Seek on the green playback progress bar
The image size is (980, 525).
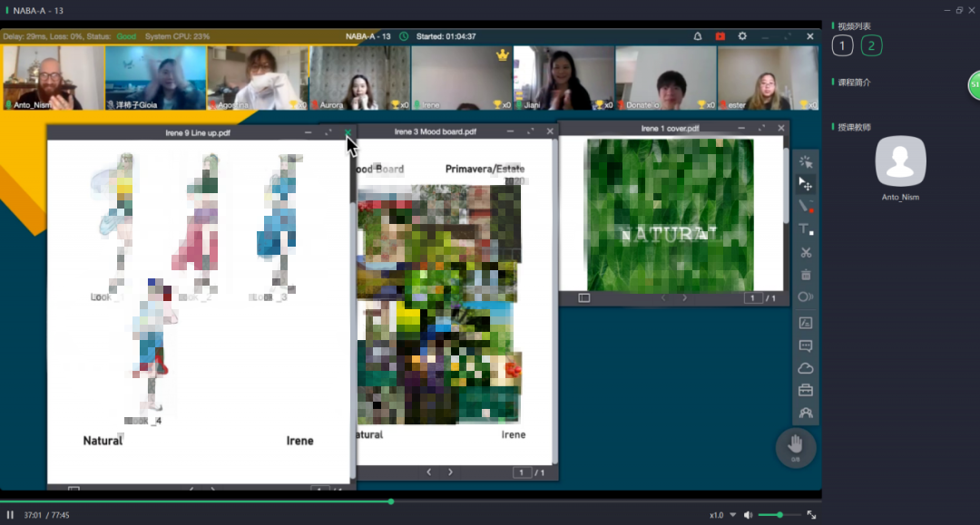411,501
